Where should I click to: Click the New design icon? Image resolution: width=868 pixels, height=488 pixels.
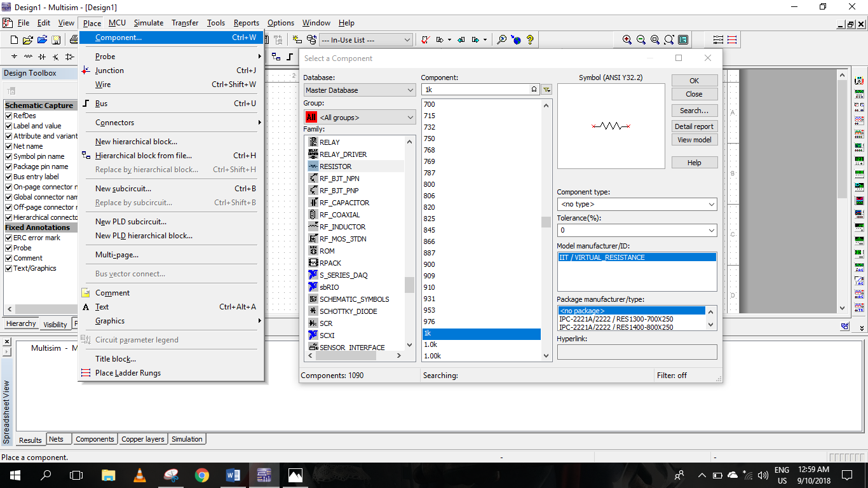pos(14,39)
